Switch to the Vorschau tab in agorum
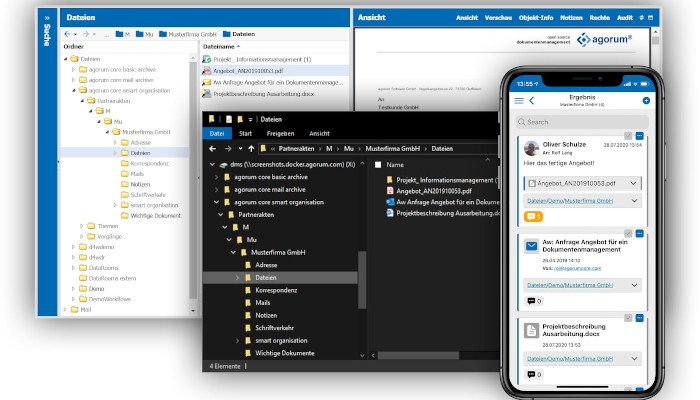The image size is (700, 400). pos(498,18)
